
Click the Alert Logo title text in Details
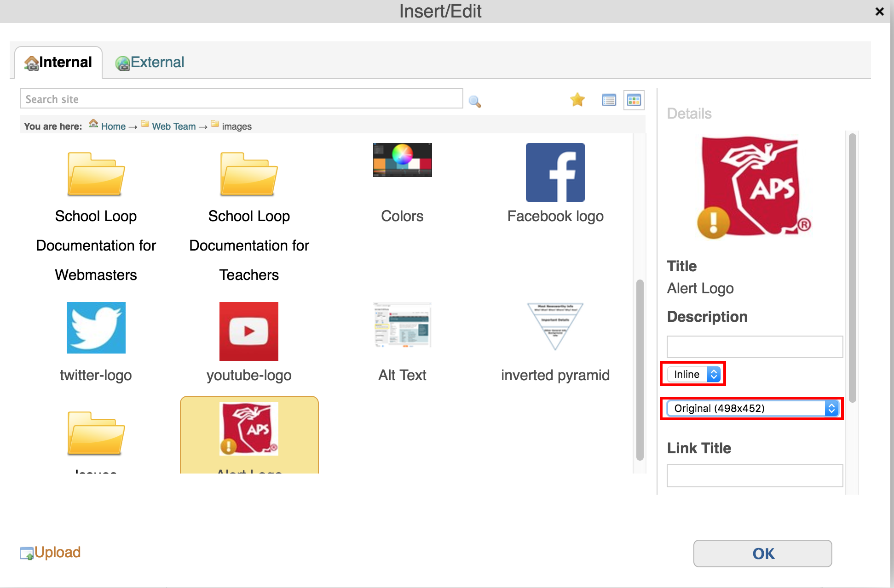[700, 288]
